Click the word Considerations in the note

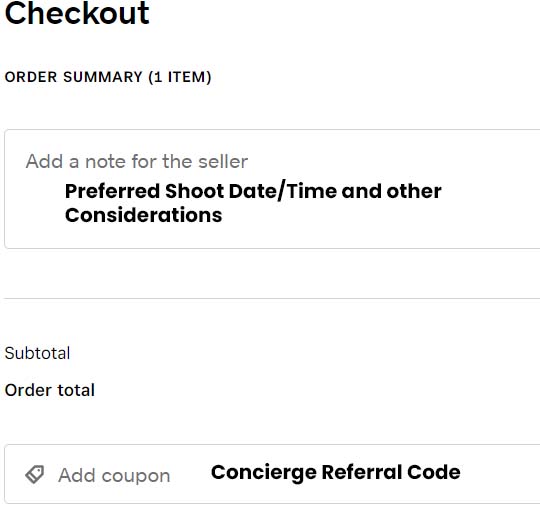tap(144, 215)
